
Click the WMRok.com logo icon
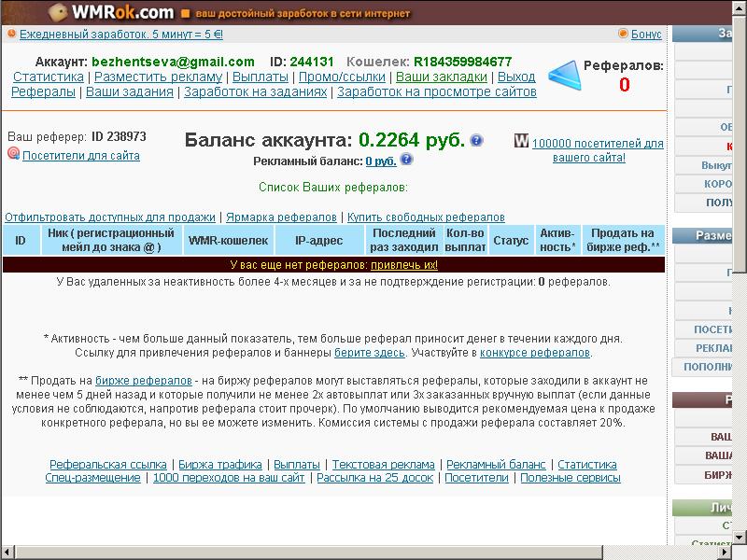58,12
